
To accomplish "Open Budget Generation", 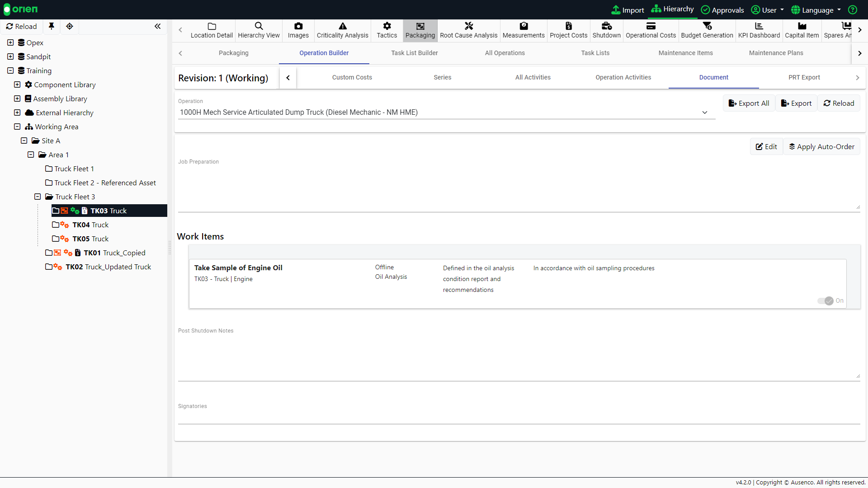I will pos(707,30).
